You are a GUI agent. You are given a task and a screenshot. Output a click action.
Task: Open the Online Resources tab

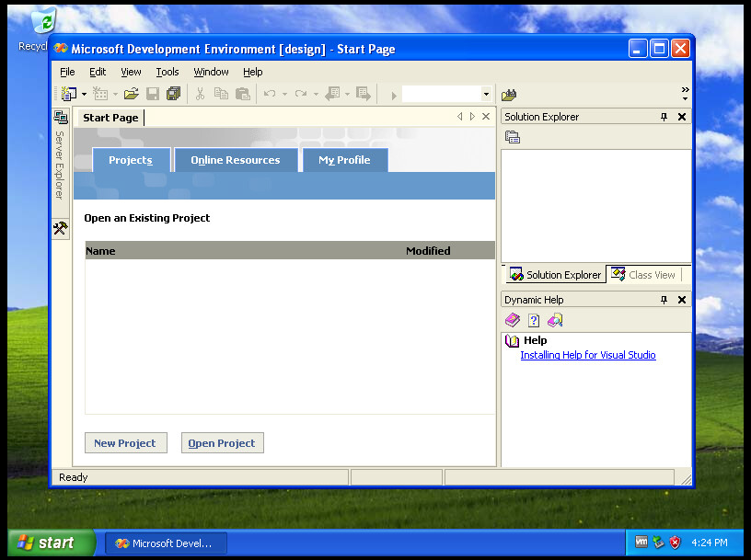[x=236, y=160]
